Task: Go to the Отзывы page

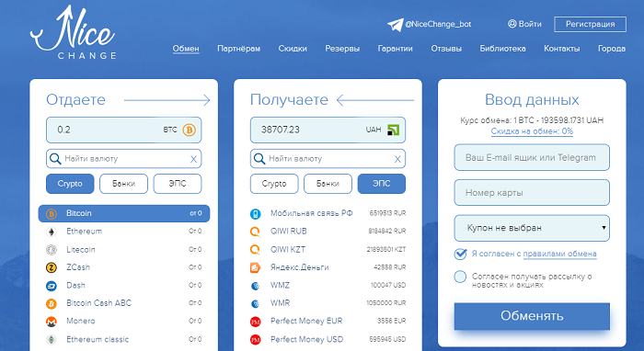Action: click(446, 49)
